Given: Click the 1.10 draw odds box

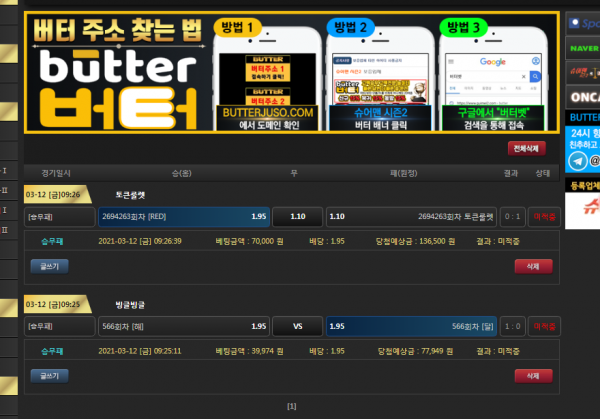Looking at the screenshot, I should (x=296, y=216).
